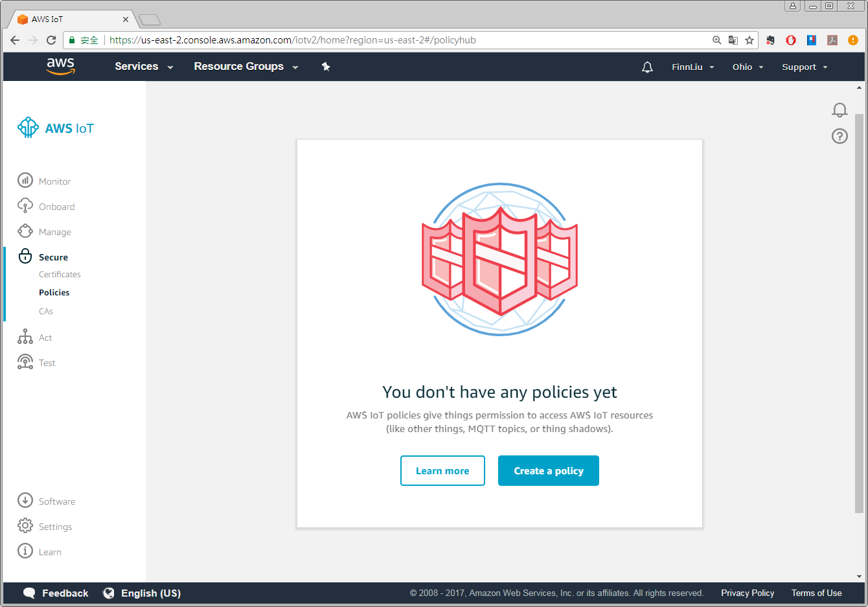Click the translate page icon
This screenshot has width=868, height=607.
733,40
